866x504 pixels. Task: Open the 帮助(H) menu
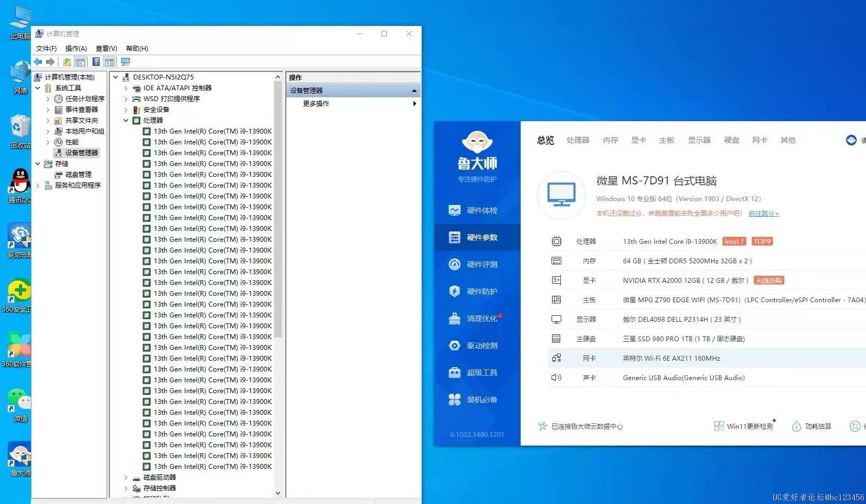point(137,48)
